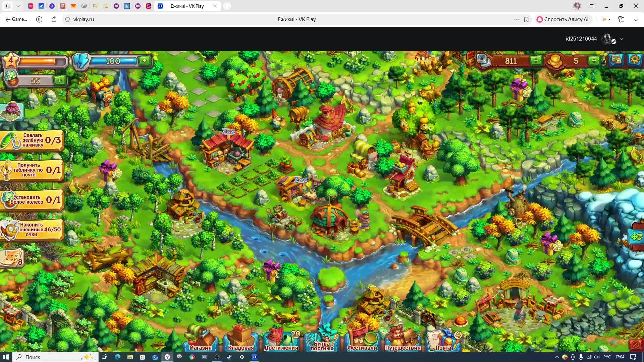Open the Магазин shop icon
The height and width of the screenshot is (362, 644).
click(201, 339)
